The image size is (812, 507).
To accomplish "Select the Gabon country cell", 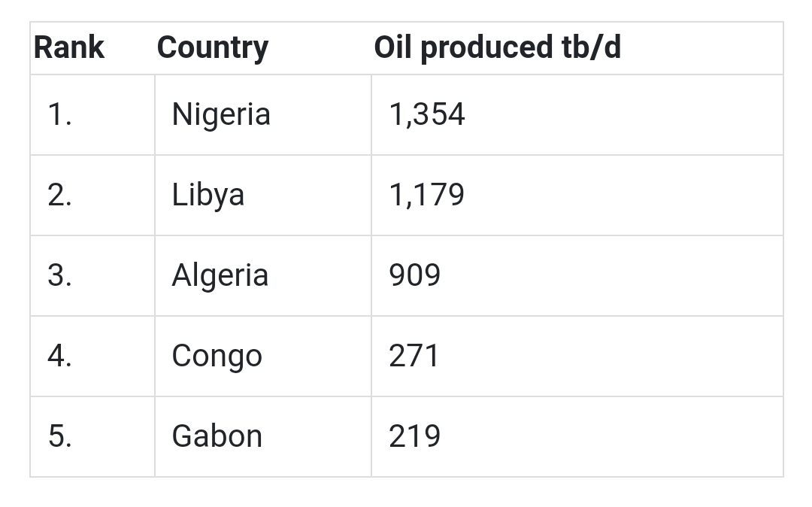I will pos(217,436).
